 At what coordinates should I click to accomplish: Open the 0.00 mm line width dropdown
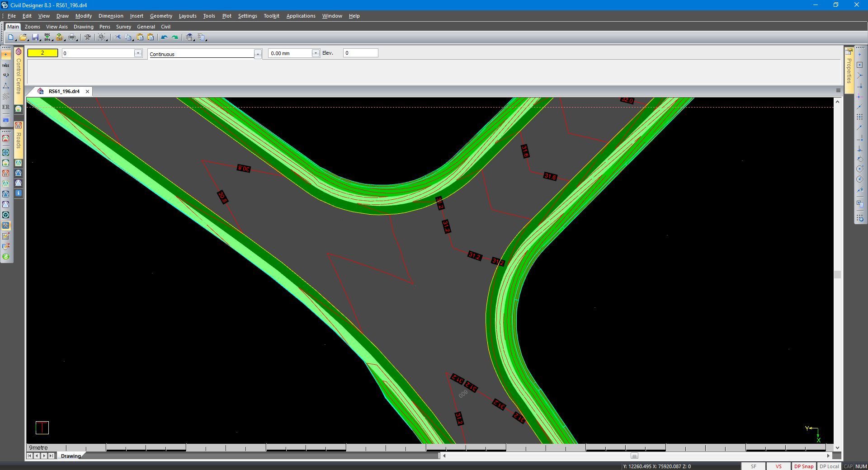(316, 53)
